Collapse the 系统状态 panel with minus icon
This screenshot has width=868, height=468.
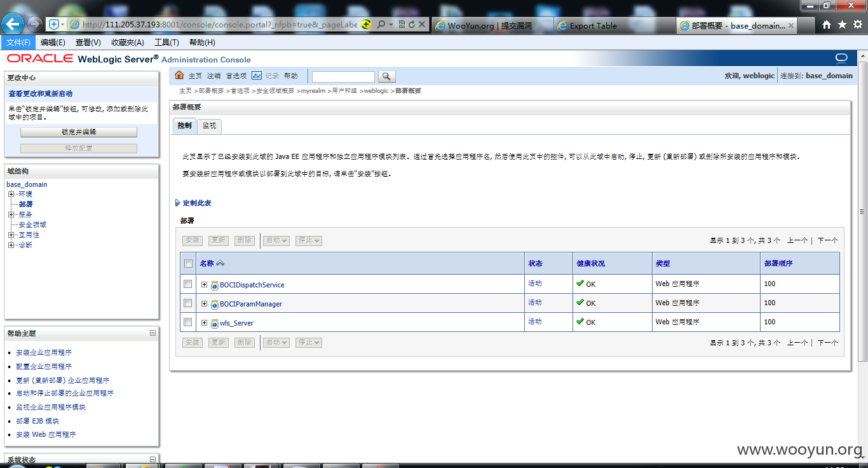click(153, 459)
